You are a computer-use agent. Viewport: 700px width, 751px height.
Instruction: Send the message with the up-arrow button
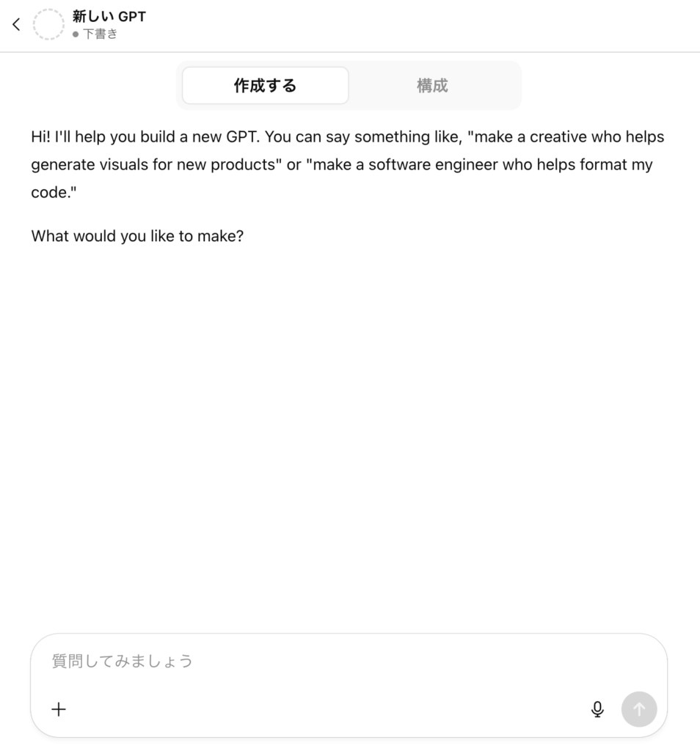[639, 709]
